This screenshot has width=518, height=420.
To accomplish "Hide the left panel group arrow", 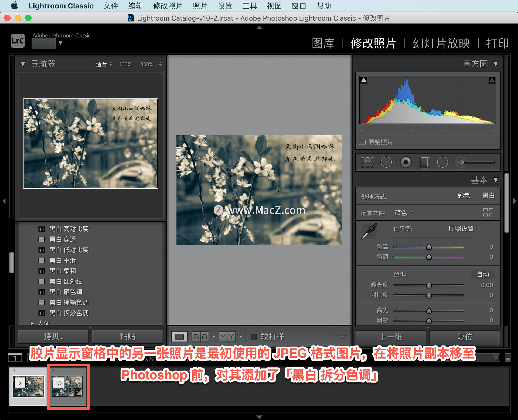I will click(x=4, y=201).
